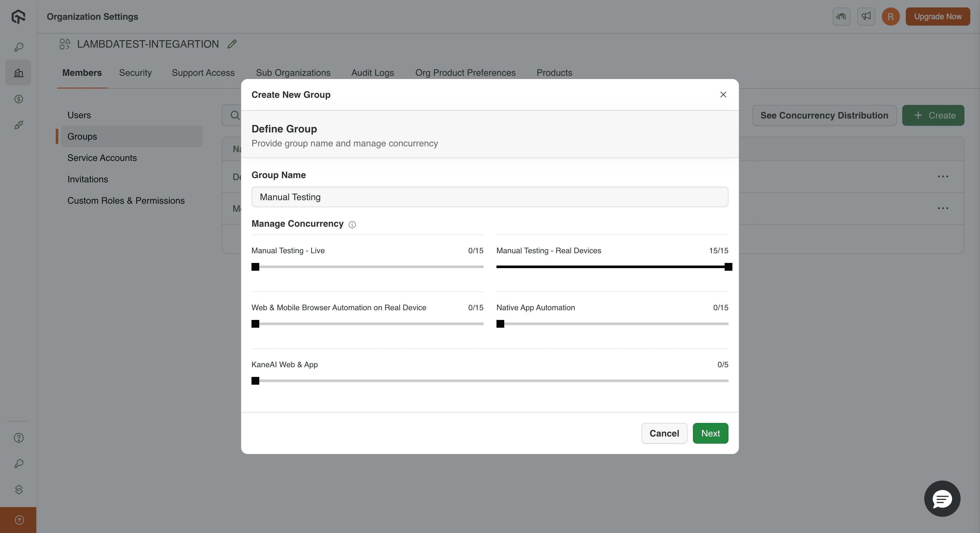Open the ellipsis menu on first group row

click(943, 176)
